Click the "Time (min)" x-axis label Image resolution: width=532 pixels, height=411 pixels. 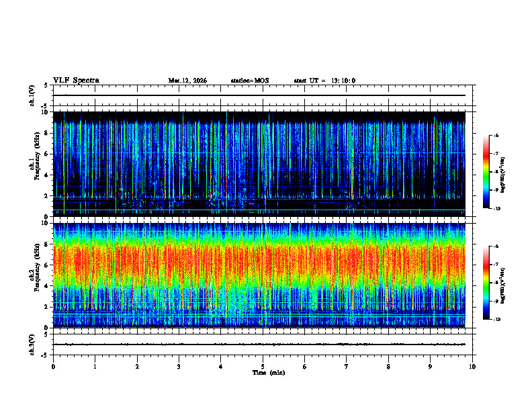[x=269, y=373]
